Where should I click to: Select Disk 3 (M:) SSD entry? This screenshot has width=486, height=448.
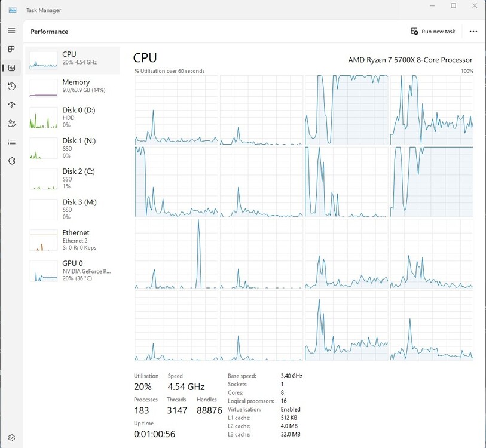pos(73,210)
